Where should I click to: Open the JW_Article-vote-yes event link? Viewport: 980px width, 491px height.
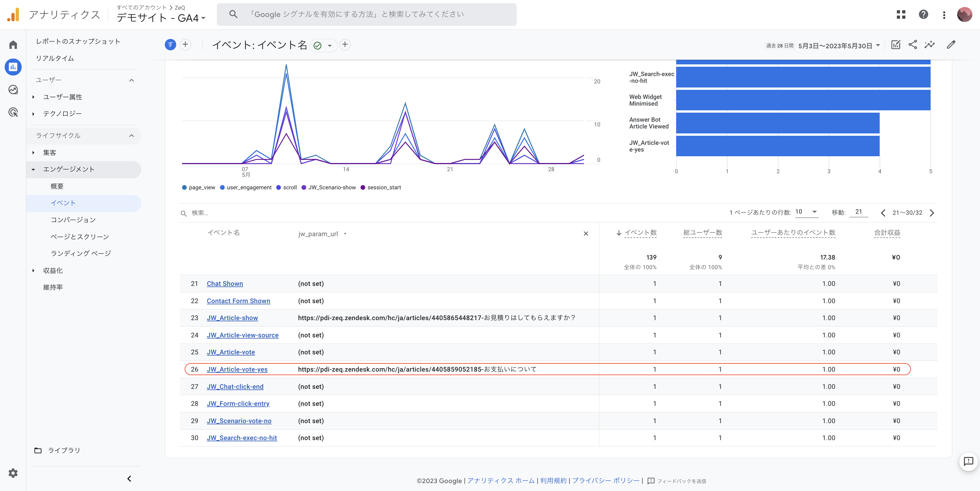point(237,369)
